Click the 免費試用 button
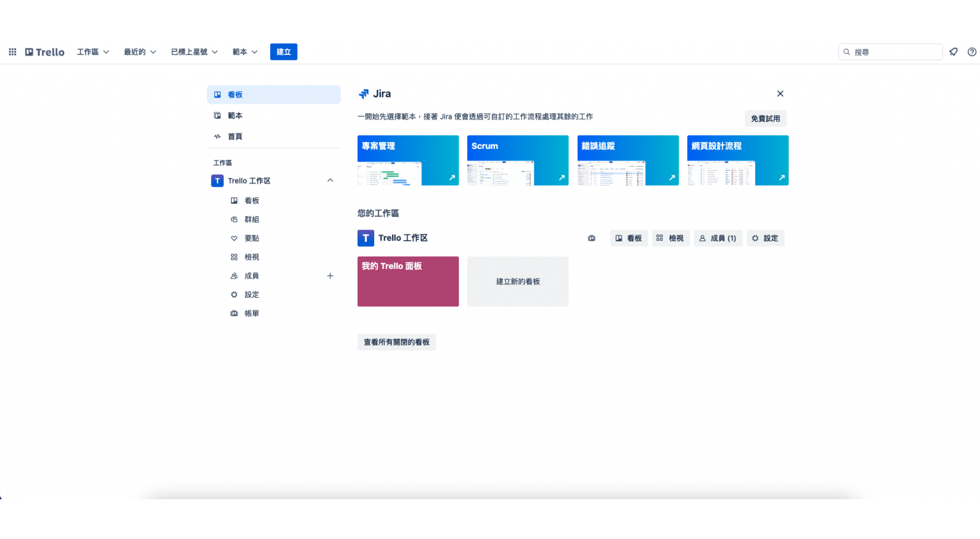Screen dimensions: 980x539 pyautogui.click(x=765, y=119)
